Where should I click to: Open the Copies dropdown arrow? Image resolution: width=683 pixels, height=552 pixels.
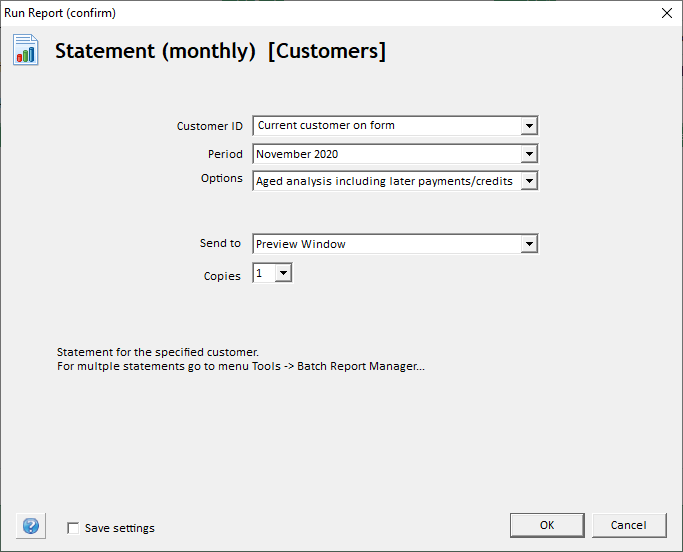(284, 273)
